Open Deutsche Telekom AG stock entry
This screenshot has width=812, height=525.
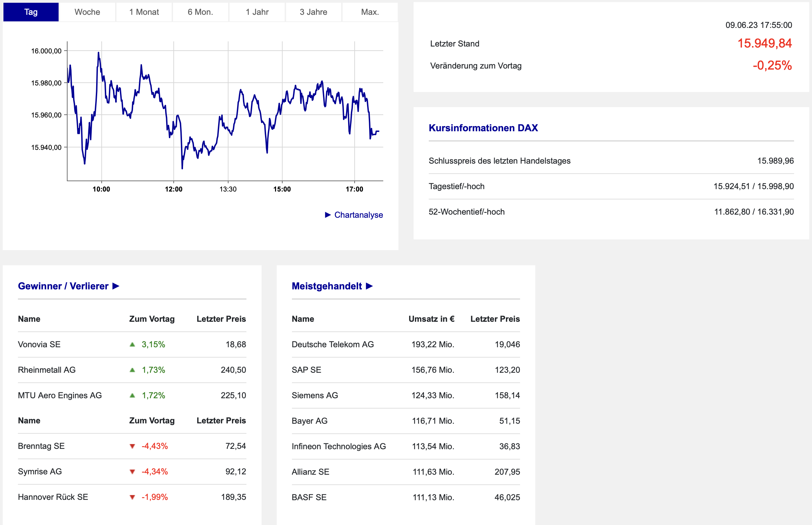click(333, 344)
